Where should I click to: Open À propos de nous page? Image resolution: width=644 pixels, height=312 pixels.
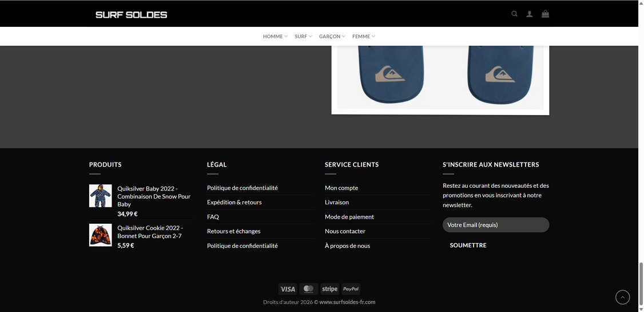[348, 246]
